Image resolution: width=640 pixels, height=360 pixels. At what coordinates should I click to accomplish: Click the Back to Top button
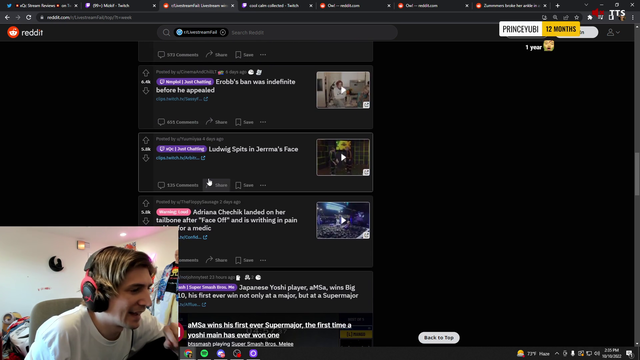438,338
